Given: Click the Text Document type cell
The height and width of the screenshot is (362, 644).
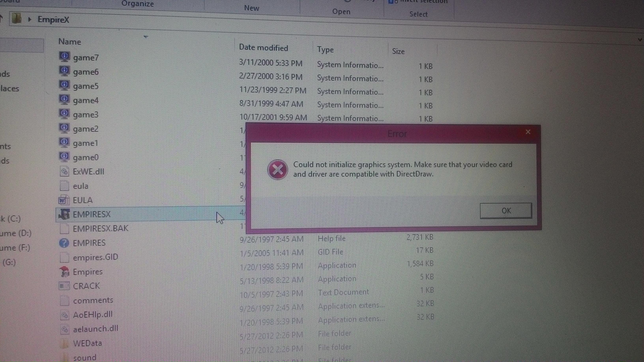Looking at the screenshot, I should point(344,292).
